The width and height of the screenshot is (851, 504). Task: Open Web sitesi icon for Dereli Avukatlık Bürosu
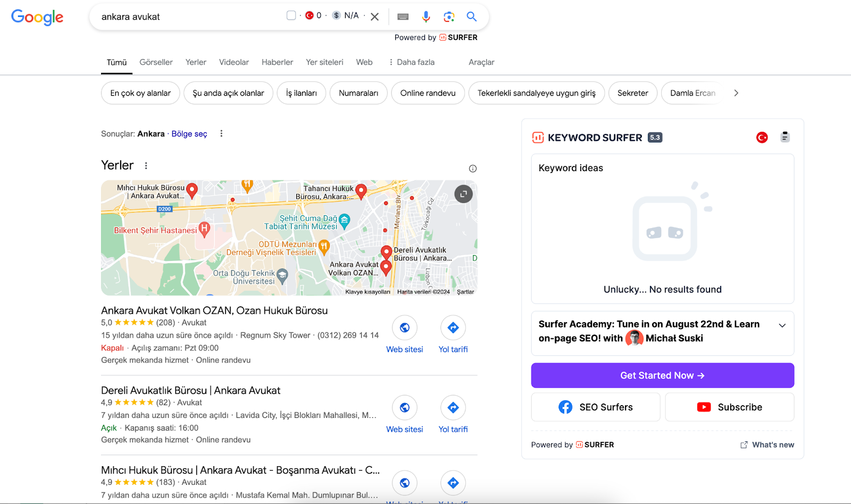[x=405, y=407]
